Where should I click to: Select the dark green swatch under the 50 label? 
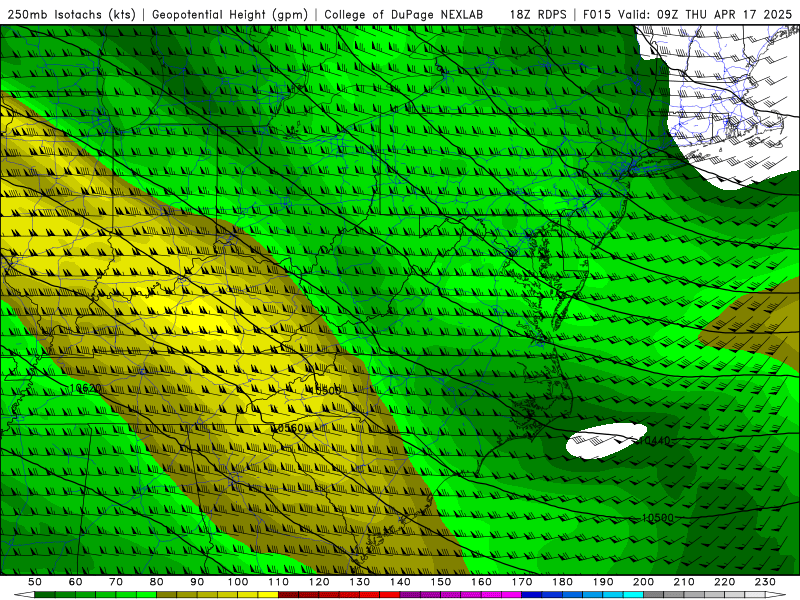coord(44,595)
